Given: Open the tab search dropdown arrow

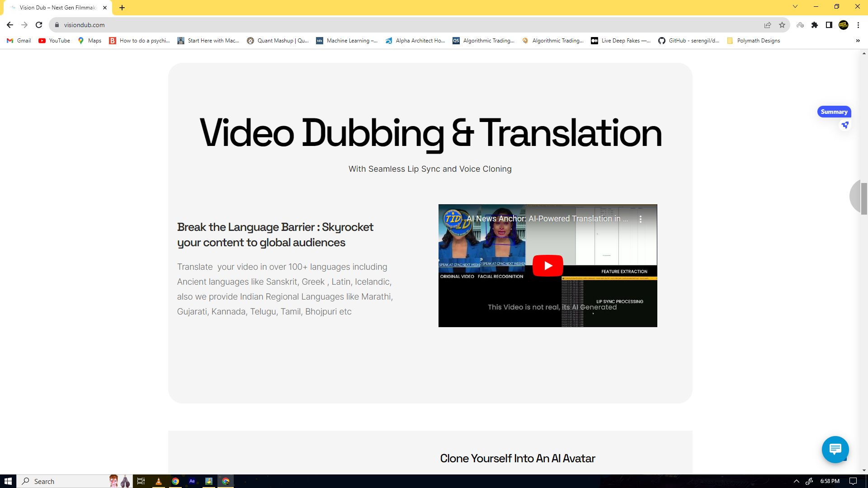Looking at the screenshot, I should tap(795, 7).
